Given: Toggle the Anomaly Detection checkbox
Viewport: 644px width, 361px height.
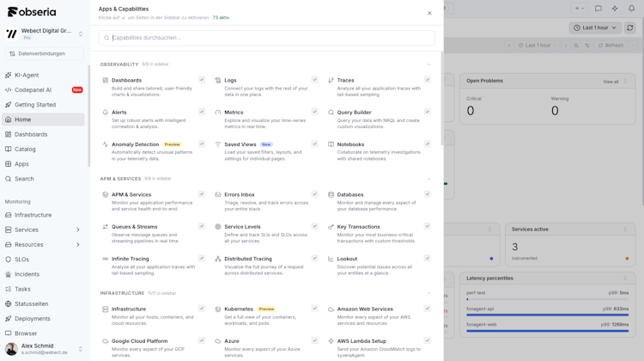Looking at the screenshot, I should pyautogui.click(x=202, y=144).
